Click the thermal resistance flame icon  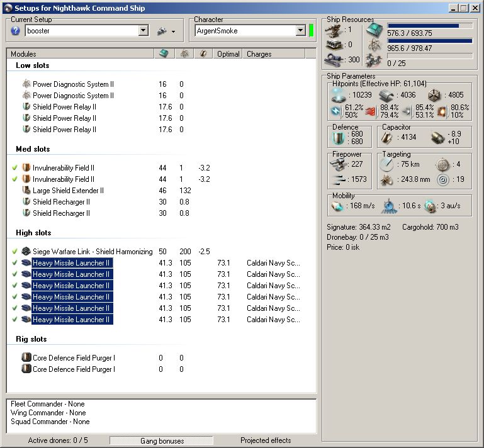(371, 111)
